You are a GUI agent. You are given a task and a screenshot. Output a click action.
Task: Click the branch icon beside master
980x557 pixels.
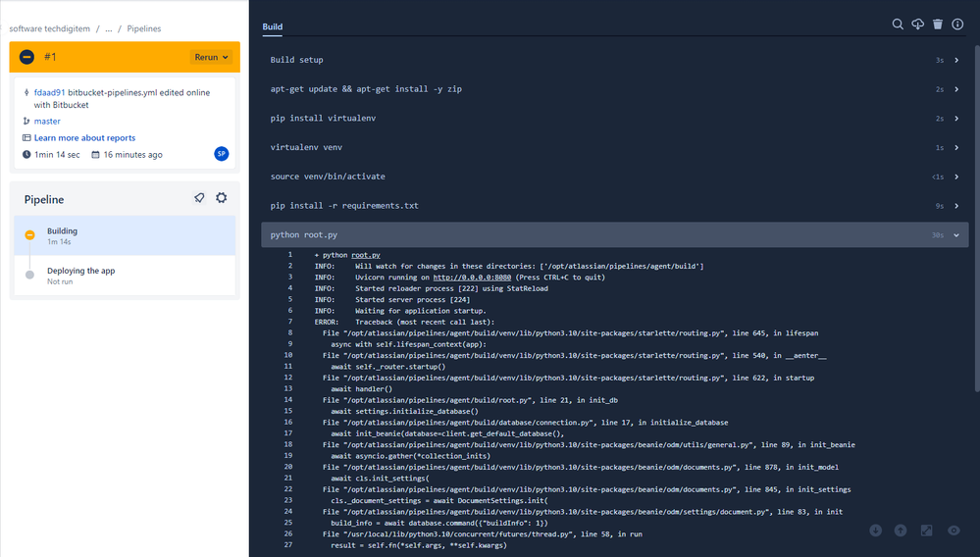26,122
